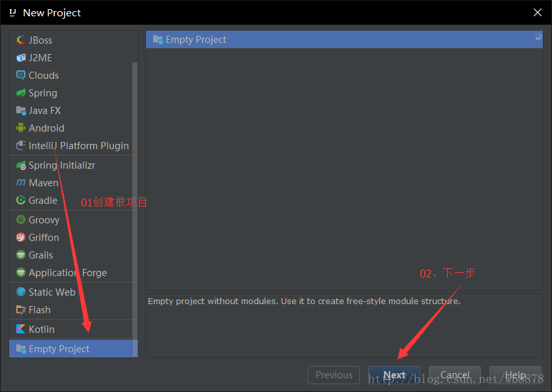552x392 pixels.
Task: Click the Empty Project icon in sidebar
Action: click(21, 349)
